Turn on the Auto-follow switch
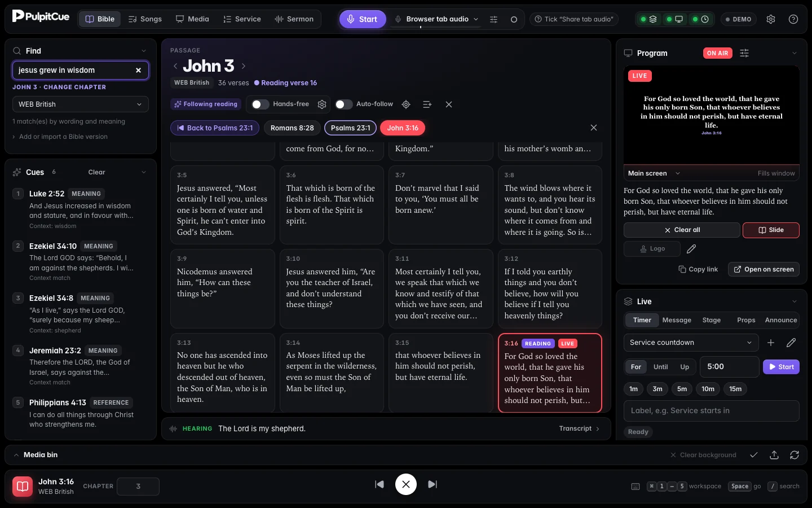 coord(343,104)
